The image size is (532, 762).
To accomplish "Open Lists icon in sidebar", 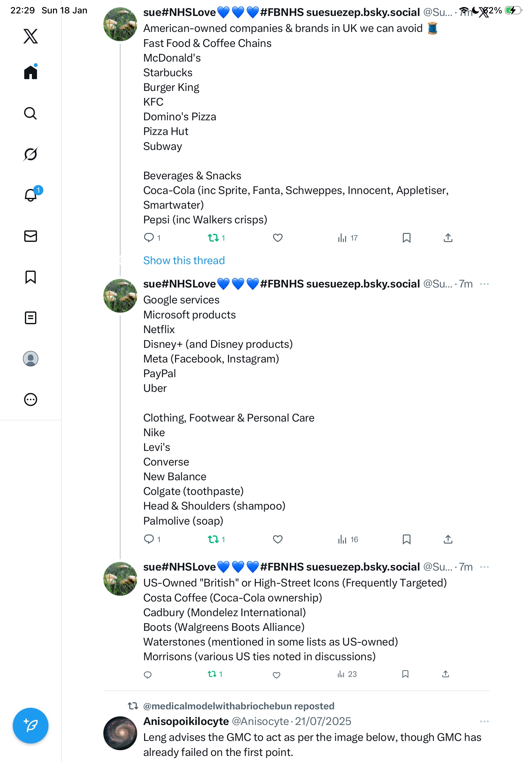I will coord(31,317).
